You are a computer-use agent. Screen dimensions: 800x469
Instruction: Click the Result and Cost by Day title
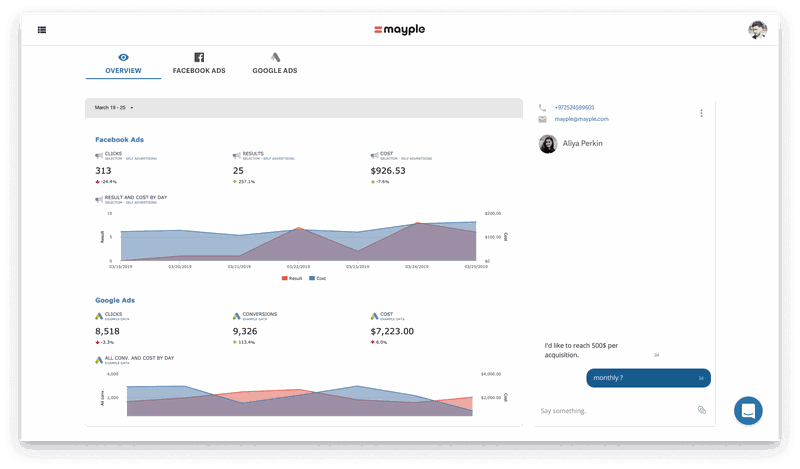136,198
